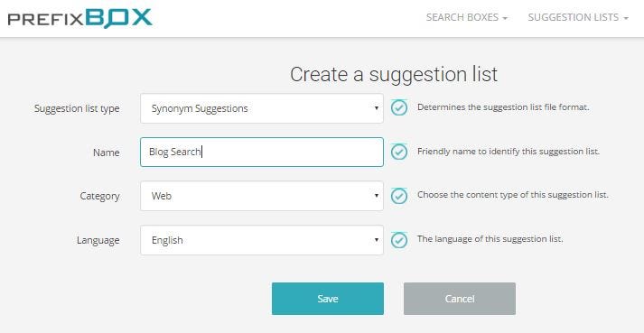Open the SEARCH BOXES menu
Screen dimensions: 644x333
tap(467, 18)
